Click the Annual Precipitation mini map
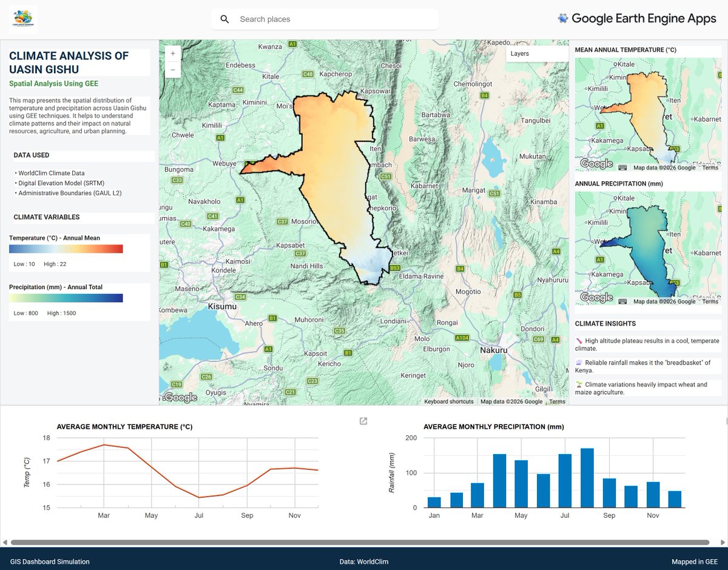 (x=649, y=249)
